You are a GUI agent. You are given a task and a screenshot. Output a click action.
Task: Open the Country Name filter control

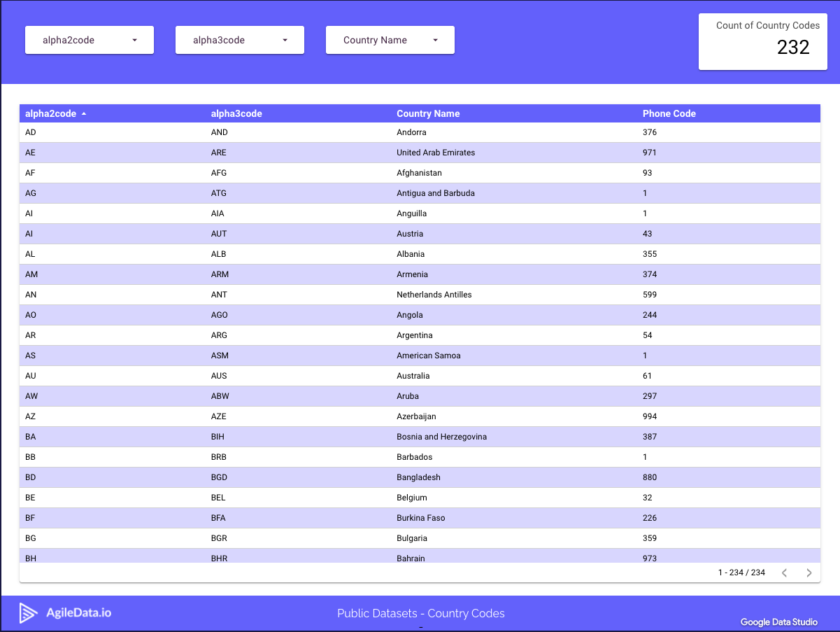click(x=390, y=40)
